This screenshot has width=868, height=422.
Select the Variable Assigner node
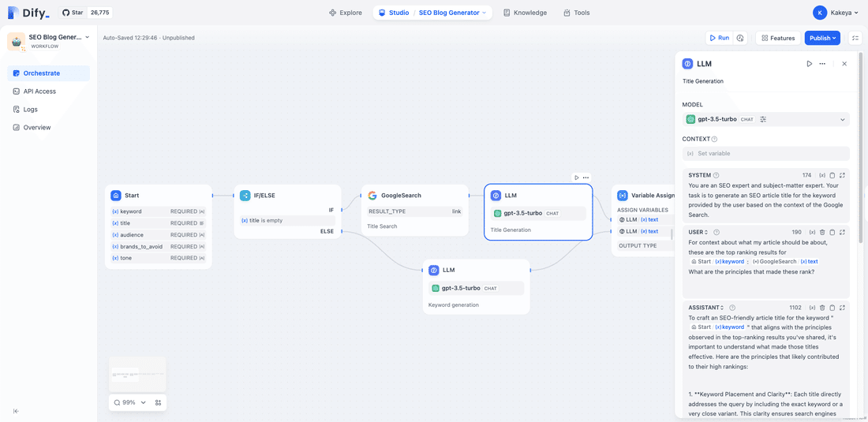643,220
